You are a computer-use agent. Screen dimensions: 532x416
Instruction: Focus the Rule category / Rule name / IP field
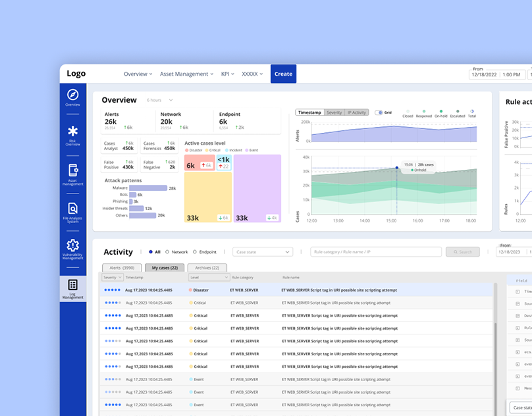click(376, 251)
